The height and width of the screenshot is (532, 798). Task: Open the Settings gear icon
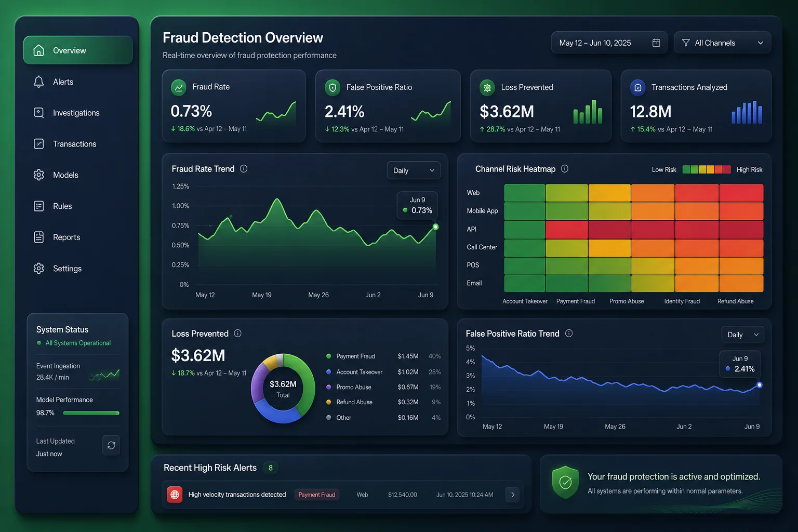(38, 269)
